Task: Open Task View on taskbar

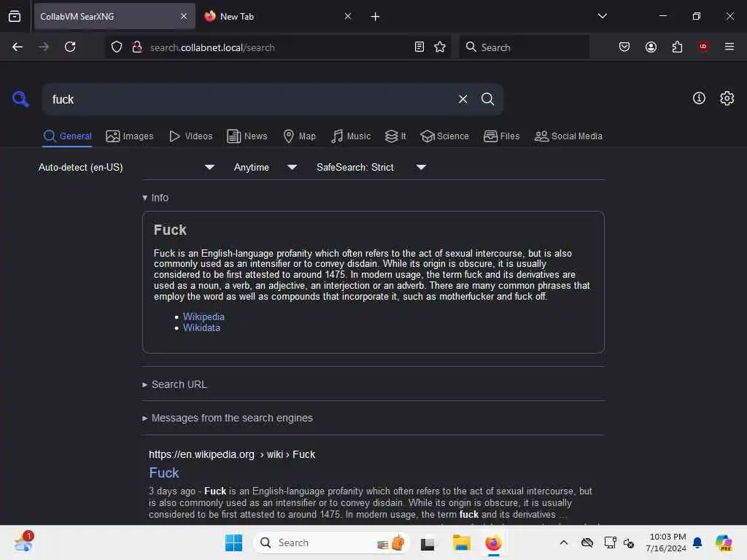Action: tap(427, 542)
